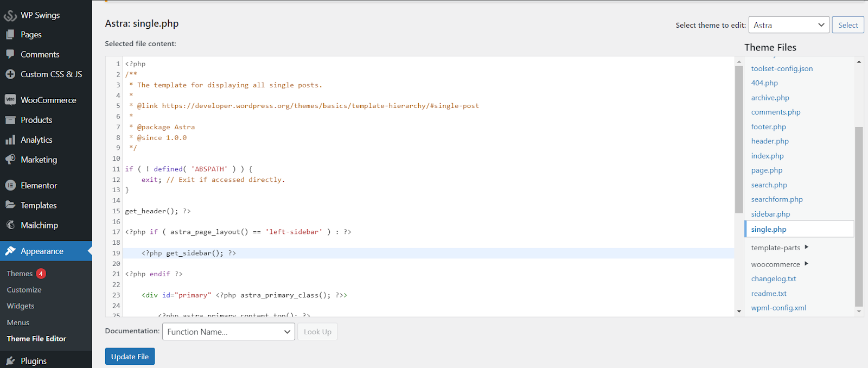Open footer.php theme file
868x368 pixels.
768,126
